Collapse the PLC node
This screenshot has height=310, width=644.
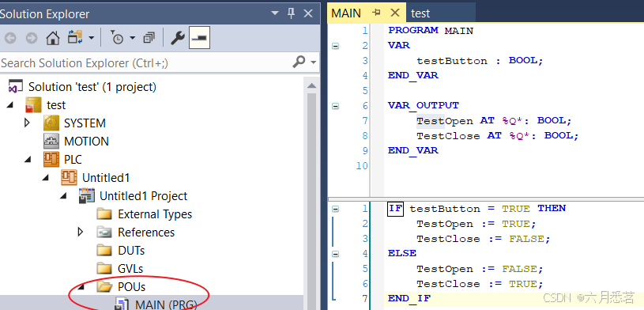point(28,160)
